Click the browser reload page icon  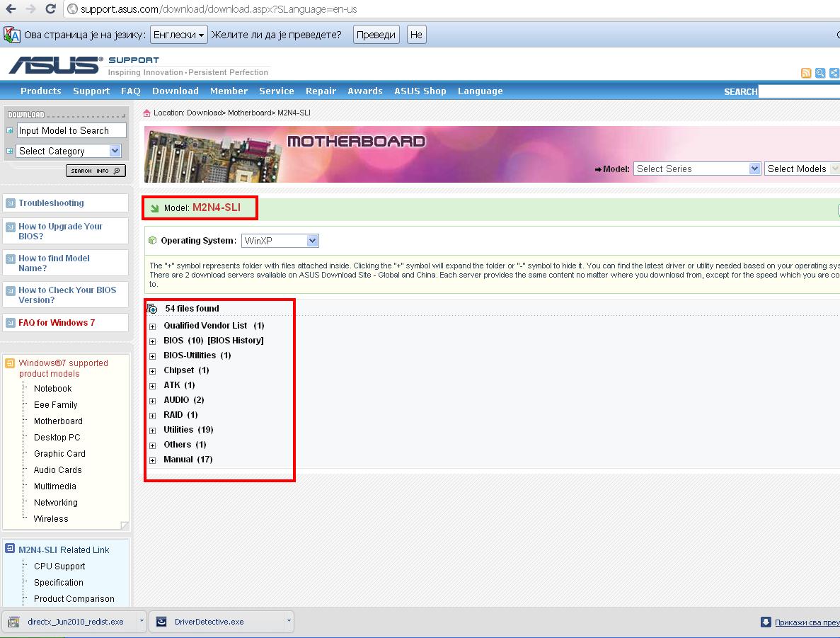pyautogui.click(x=50, y=9)
